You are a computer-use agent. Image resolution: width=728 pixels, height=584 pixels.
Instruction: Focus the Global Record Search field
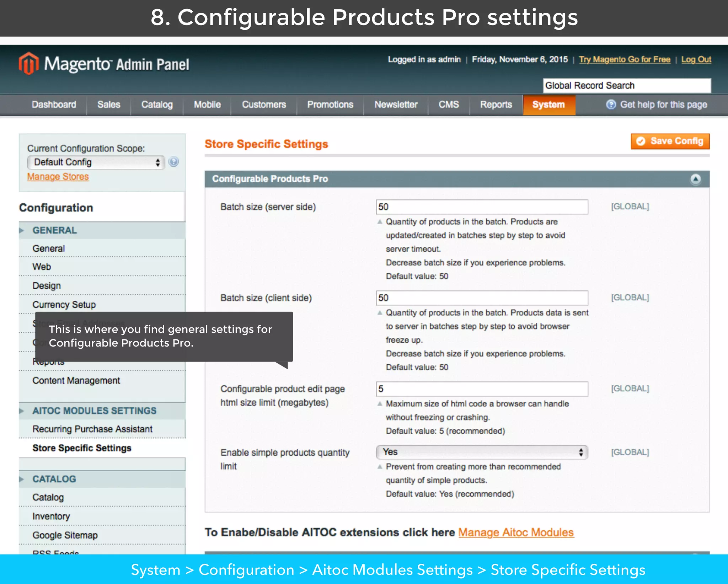click(x=627, y=86)
